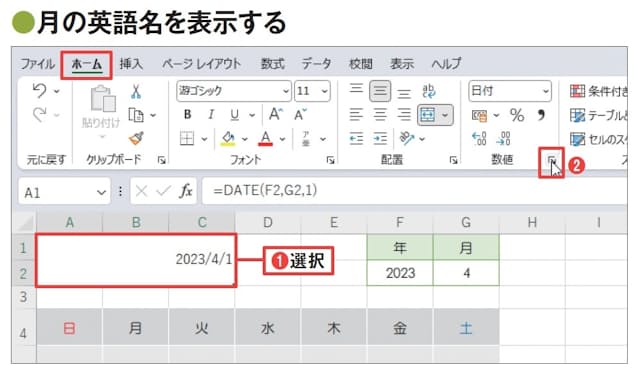Screen dimensions: 638x376
Task: Expand the Copy options arrow
Action: coord(153,115)
